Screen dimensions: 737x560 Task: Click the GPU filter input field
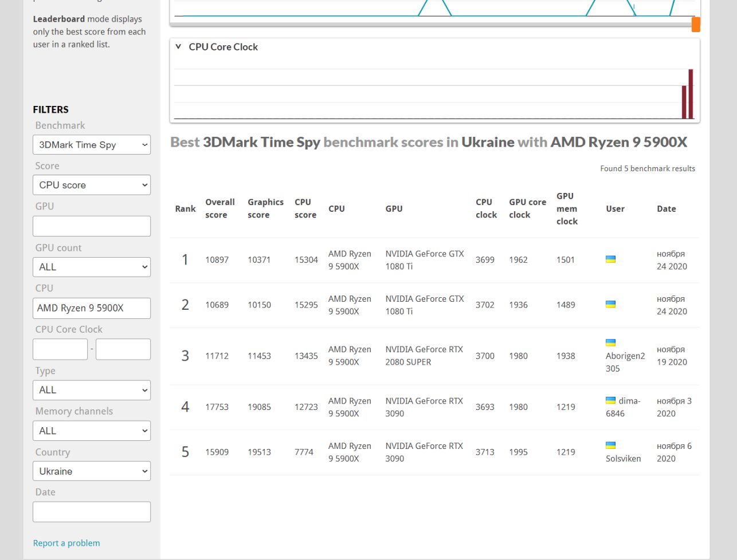[92, 226]
